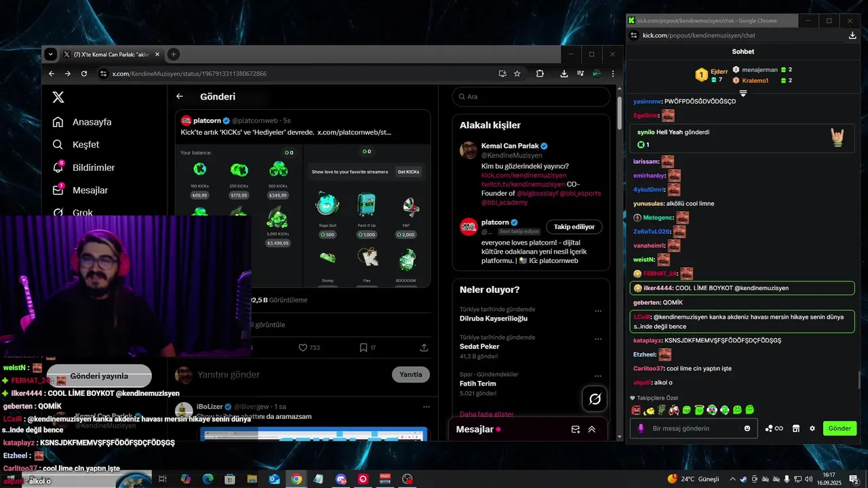Open site info icon beside x.com URL
This screenshot has width=868, height=488.
[x=103, y=73]
